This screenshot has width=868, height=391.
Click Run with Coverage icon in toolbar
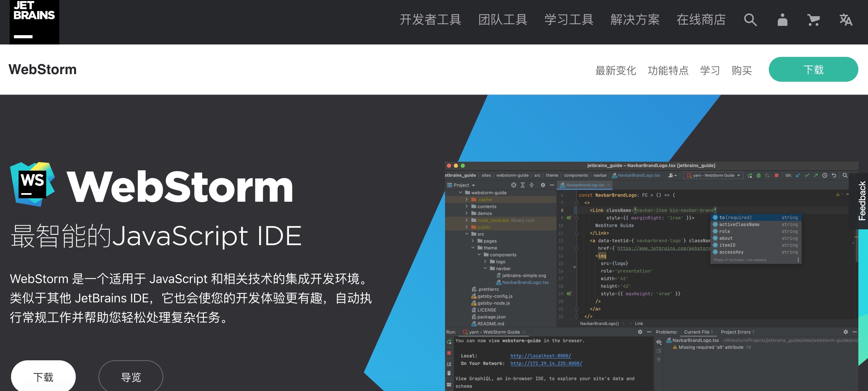coord(767,176)
